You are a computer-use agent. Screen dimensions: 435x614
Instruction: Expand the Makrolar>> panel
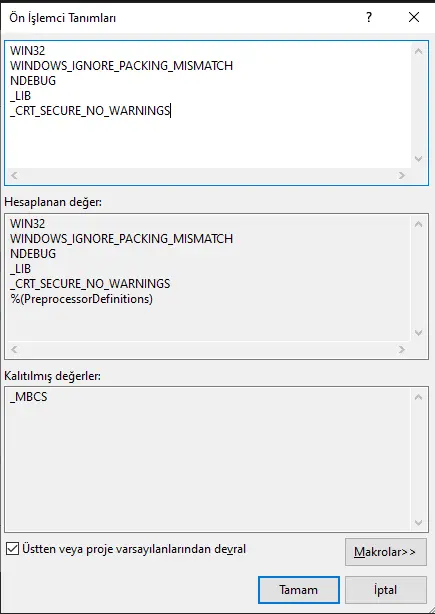click(386, 552)
